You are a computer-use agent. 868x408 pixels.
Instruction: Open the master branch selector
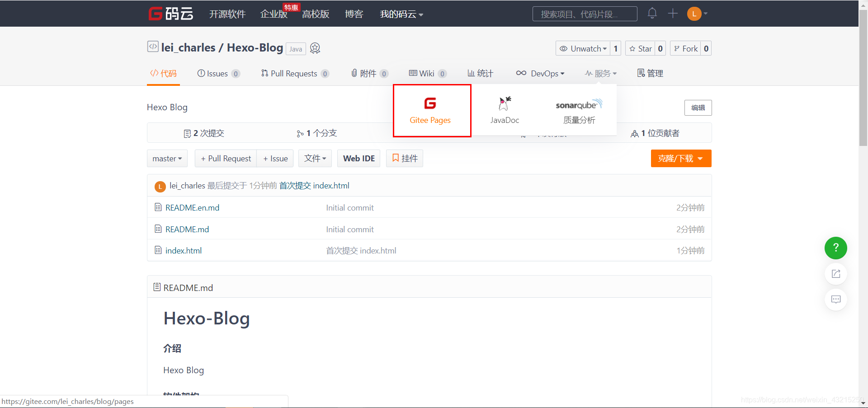tap(167, 158)
